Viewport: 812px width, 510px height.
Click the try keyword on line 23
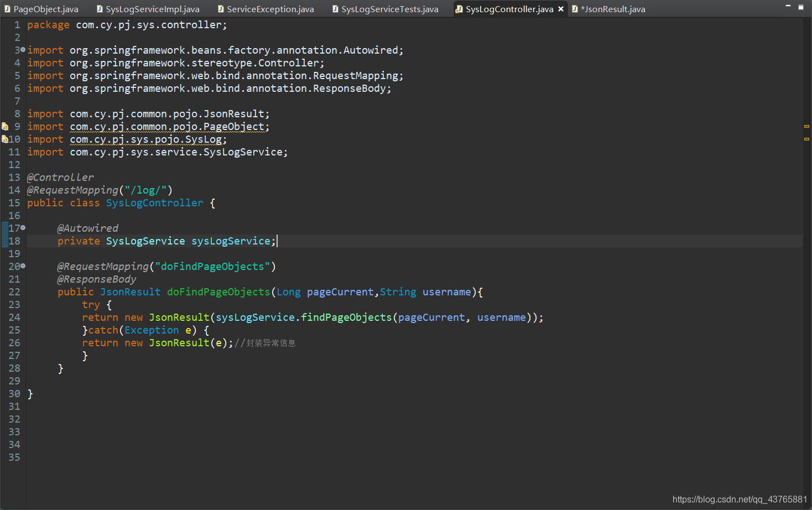point(91,305)
